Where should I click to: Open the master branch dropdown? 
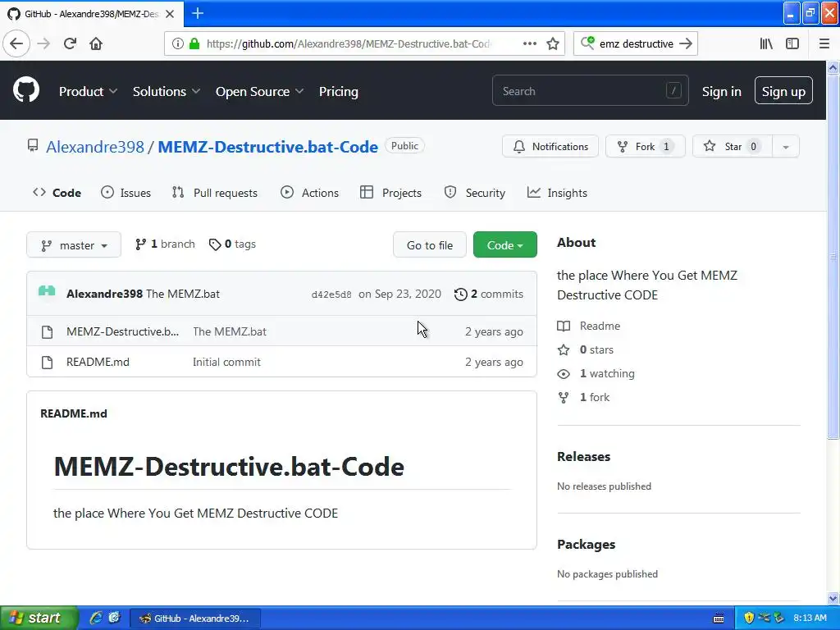point(74,244)
